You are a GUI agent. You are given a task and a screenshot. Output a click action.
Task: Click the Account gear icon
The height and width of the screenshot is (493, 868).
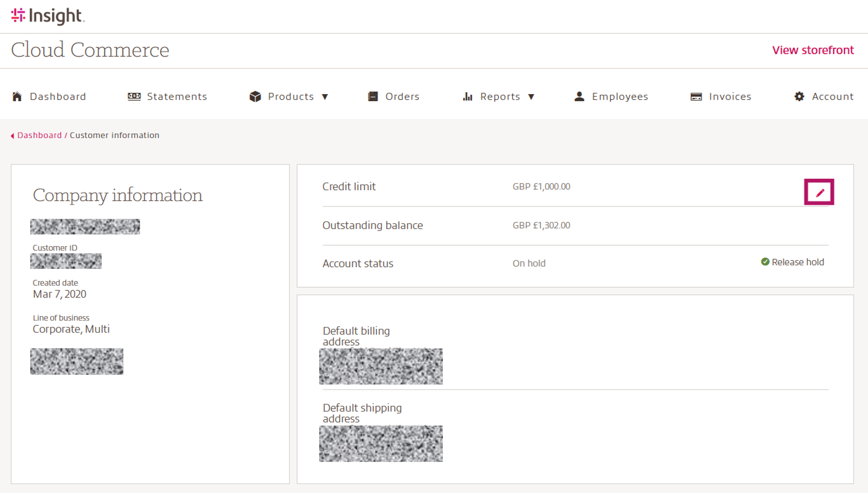pyautogui.click(x=799, y=97)
